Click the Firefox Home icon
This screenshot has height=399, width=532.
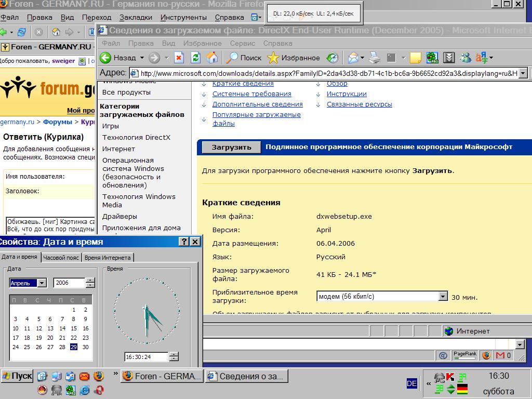pos(56,32)
